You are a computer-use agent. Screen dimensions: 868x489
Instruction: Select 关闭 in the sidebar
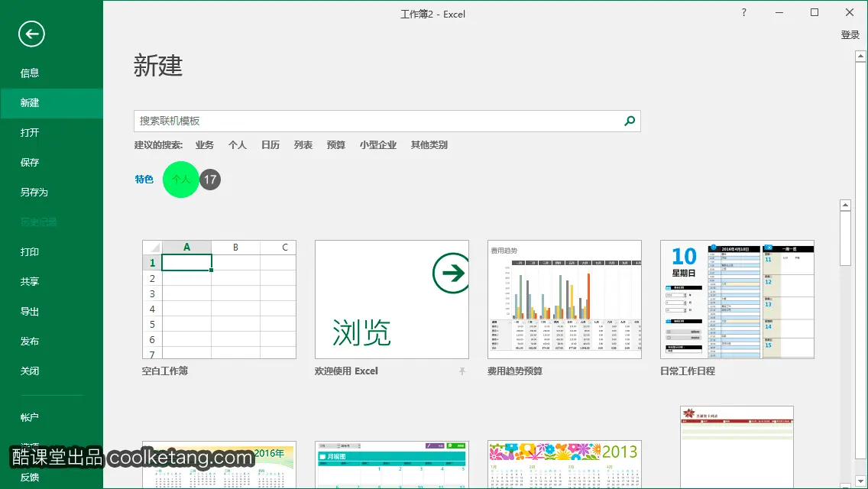(30, 371)
